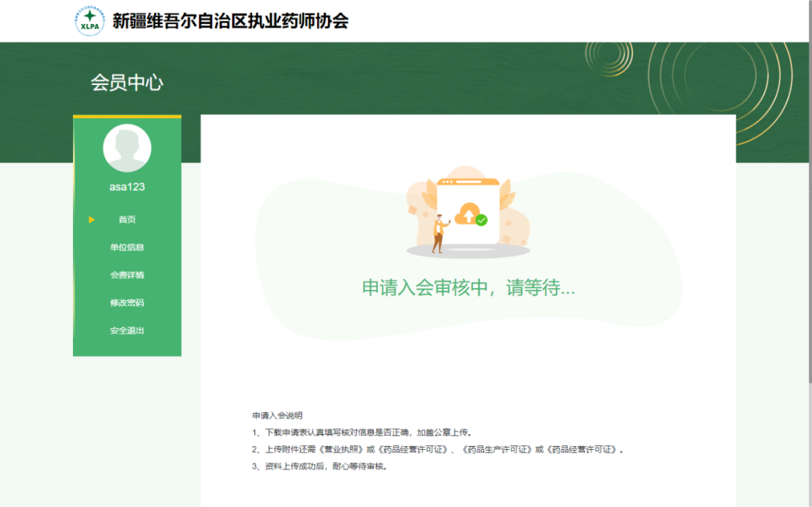Click the 会员中心 heading
This screenshot has width=812, height=507.
pyautogui.click(x=127, y=83)
